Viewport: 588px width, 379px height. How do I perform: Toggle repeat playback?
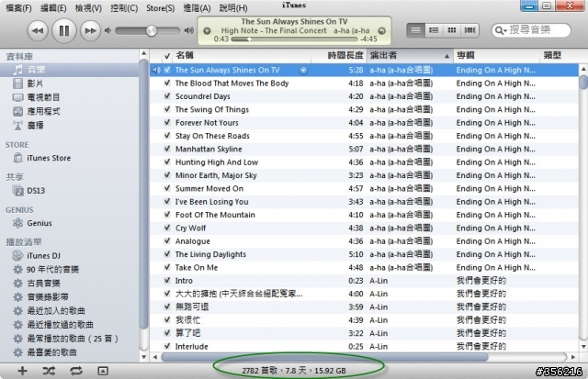click(76, 371)
